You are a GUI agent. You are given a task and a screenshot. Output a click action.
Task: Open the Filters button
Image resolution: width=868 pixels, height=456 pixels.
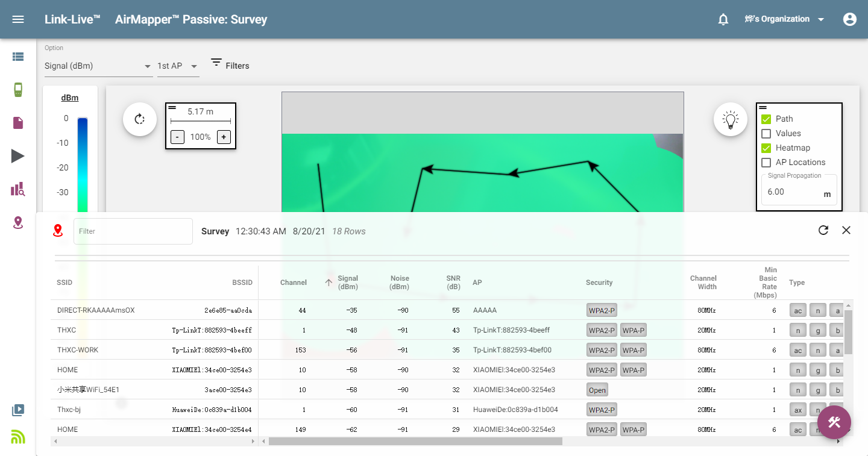click(x=230, y=65)
